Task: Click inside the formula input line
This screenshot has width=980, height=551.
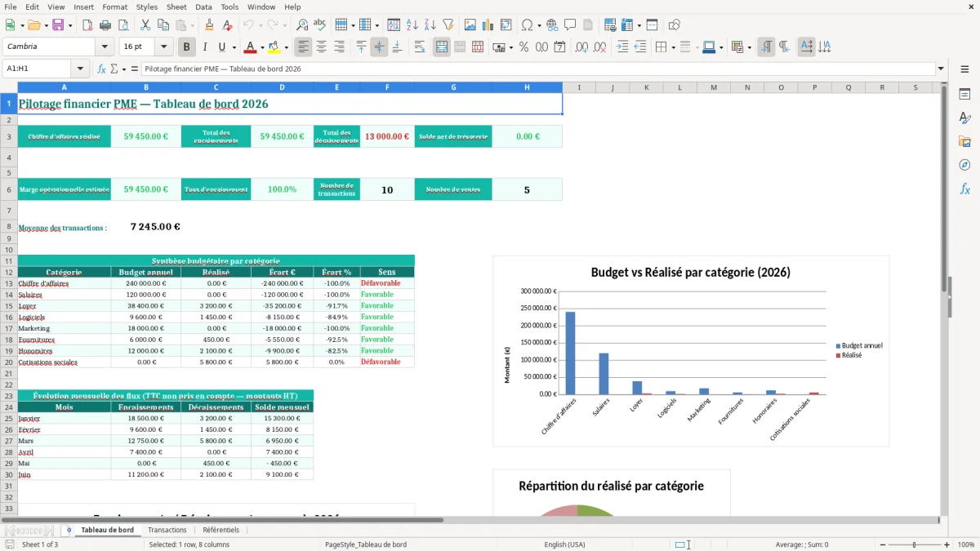Action: click(537, 69)
